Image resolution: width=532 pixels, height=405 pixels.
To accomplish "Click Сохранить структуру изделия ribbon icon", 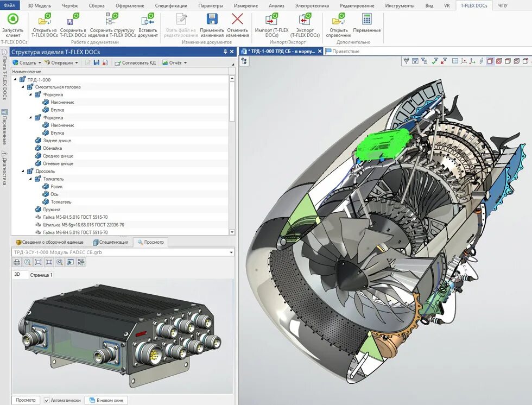I will [112, 25].
